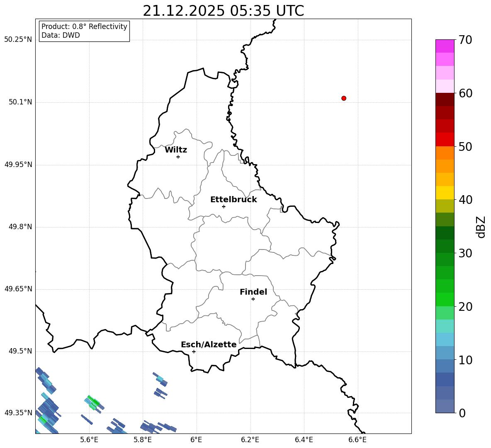Viewport: 491px width, 448px height.
Task: Click the 49.95°N latitude label
Action: (x=18, y=165)
